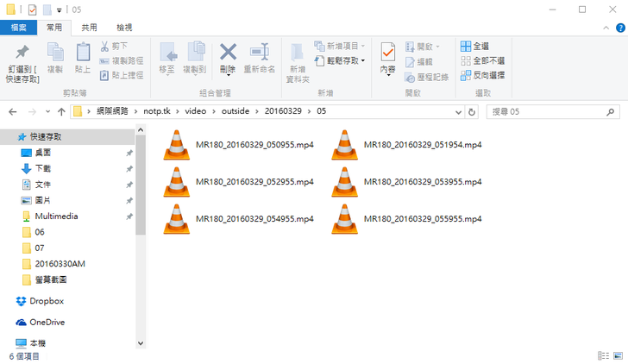Click the Edit item in Open group
Screen dimensions: 628x364
[x=419, y=61]
